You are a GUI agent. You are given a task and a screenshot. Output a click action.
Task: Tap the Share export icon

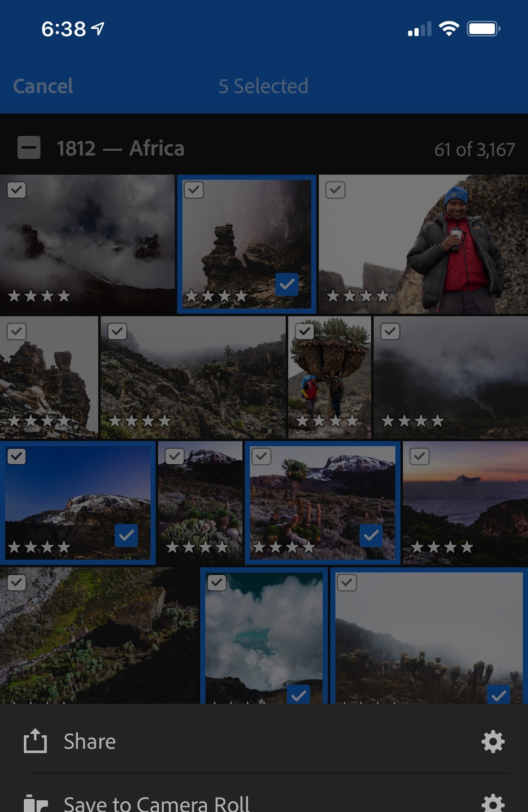point(35,741)
